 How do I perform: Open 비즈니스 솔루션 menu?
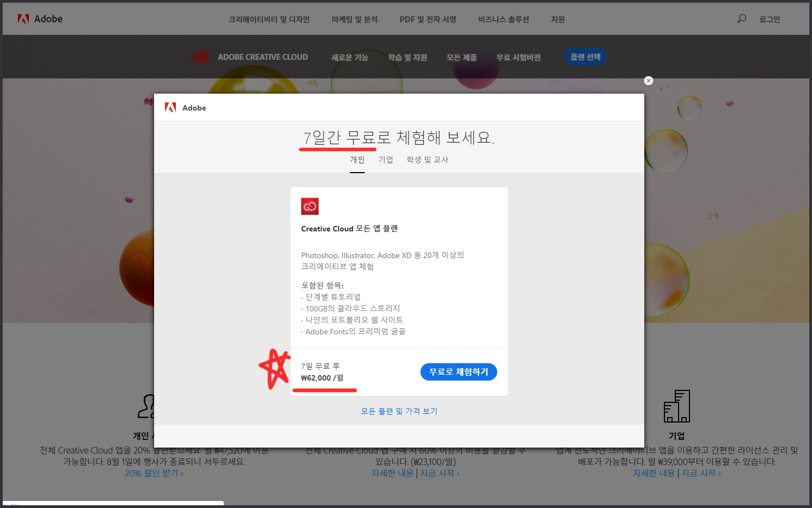[x=504, y=20]
